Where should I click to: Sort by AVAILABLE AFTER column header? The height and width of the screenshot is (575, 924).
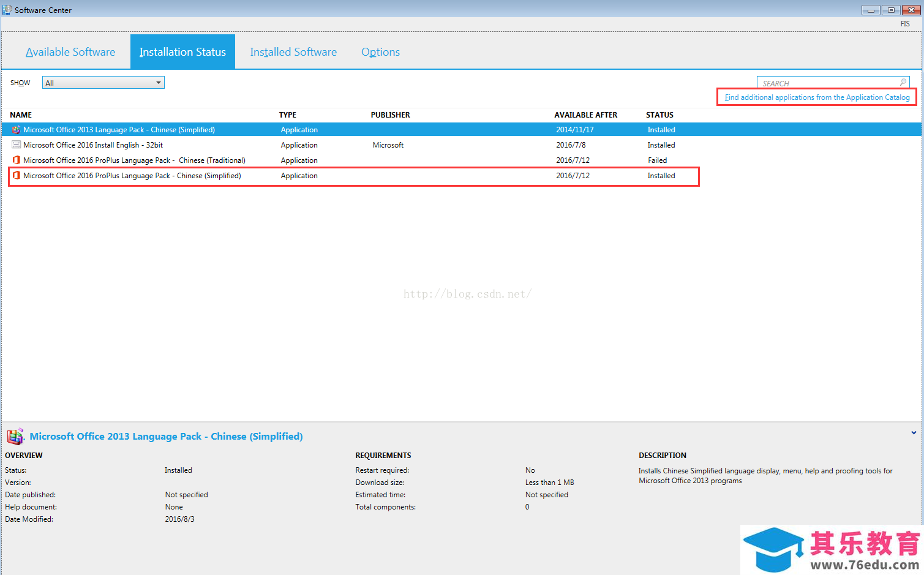pos(586,115)
